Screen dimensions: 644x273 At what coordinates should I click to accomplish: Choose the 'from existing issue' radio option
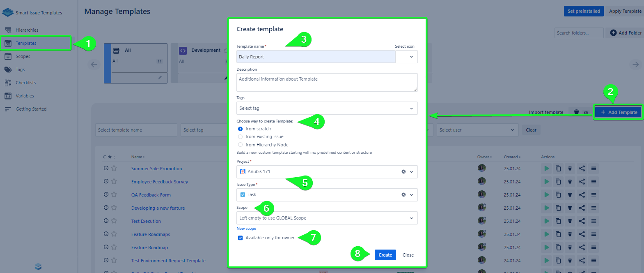click(241, 137)
